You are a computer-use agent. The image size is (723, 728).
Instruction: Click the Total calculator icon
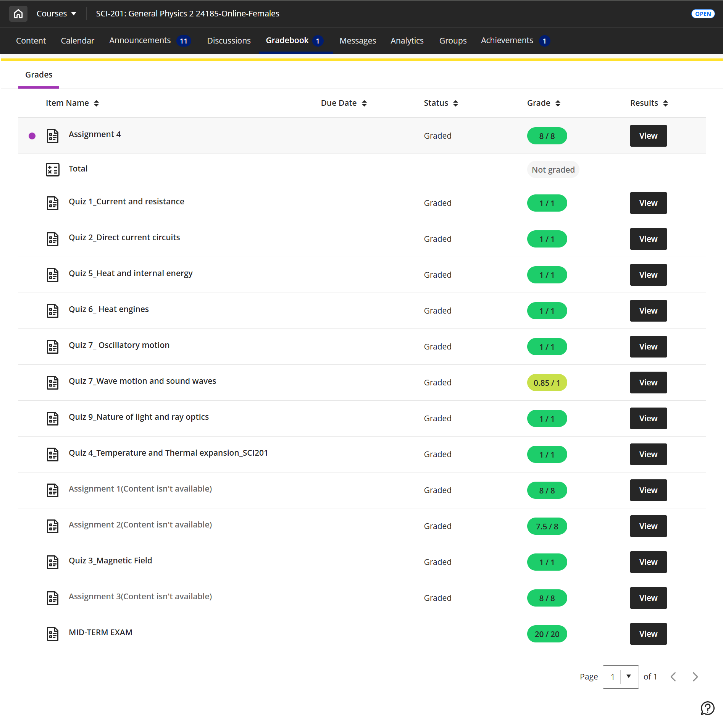pos(53,170)
